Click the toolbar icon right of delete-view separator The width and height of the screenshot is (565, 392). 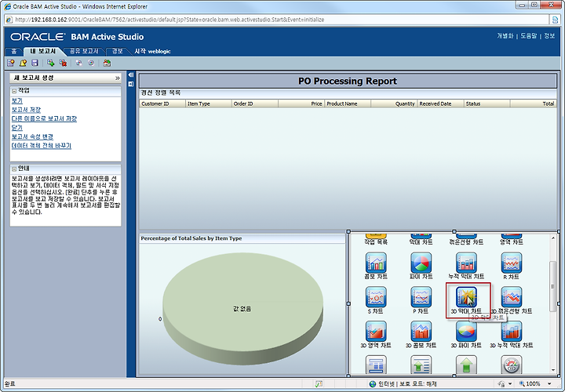[x=79, y=63]
